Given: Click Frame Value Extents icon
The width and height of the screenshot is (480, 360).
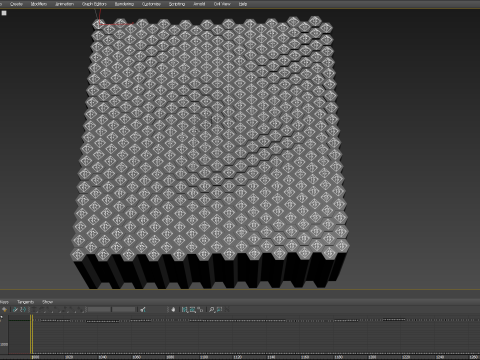Looking at the screenshot, I should (x=192, y=310).
